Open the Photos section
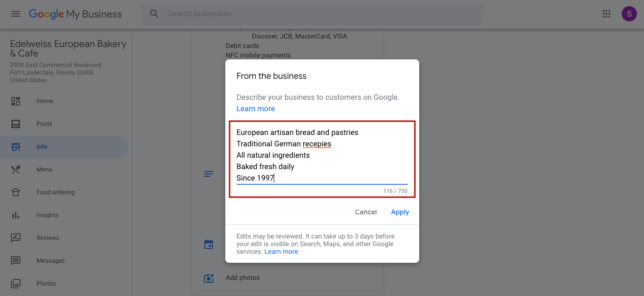The image size is (644, 296). pos(46,284)
